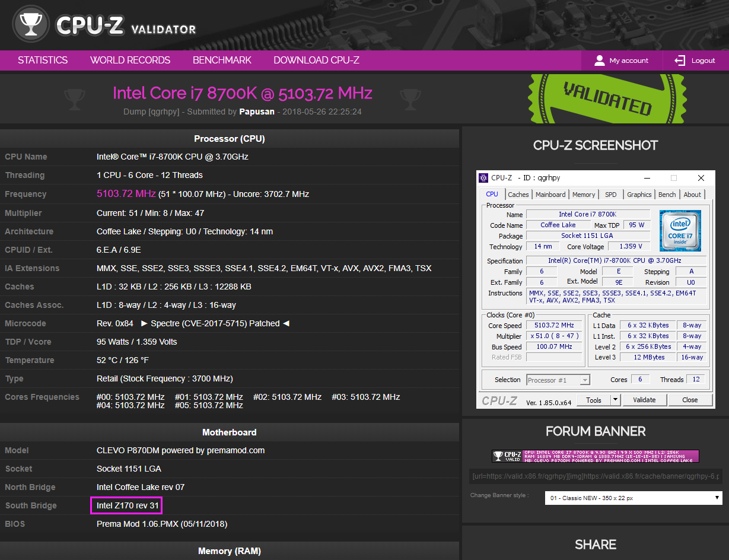The width and height of the screenshot is (729, 560).
Task: Select the CPU tab in CPU-Z screenshot
Action: point(492,194)
